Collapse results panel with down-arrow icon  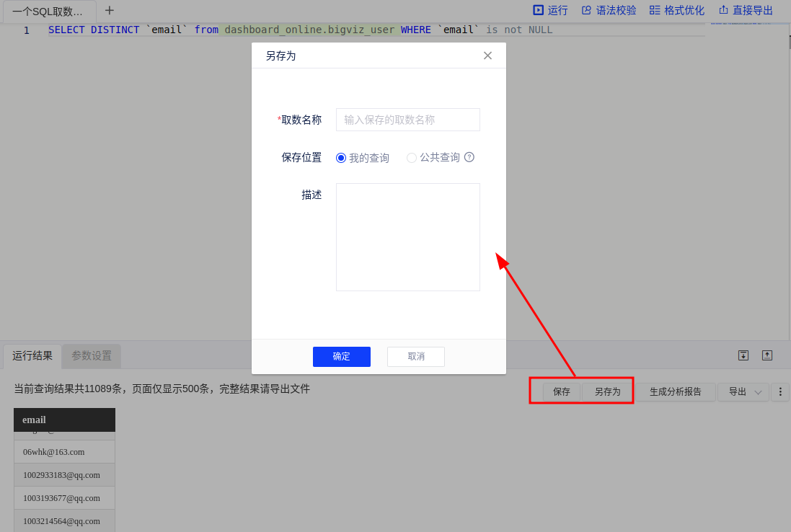(743, 355)
